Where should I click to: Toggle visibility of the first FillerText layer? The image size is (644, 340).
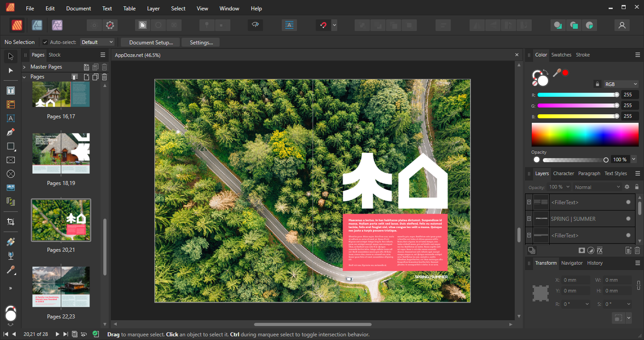[628, 202]
